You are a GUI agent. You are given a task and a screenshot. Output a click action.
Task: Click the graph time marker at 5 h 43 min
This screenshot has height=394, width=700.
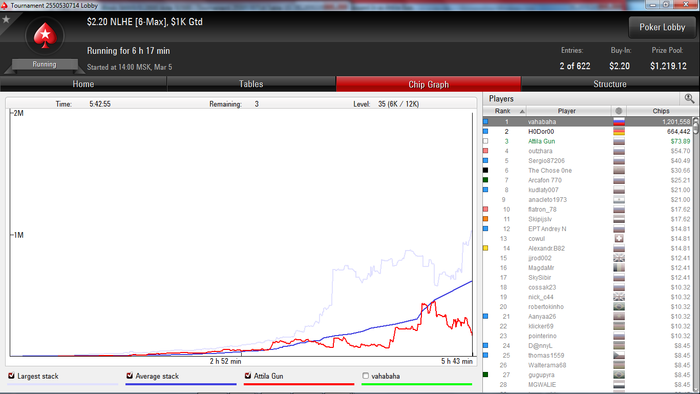click(x=457, y=361)
